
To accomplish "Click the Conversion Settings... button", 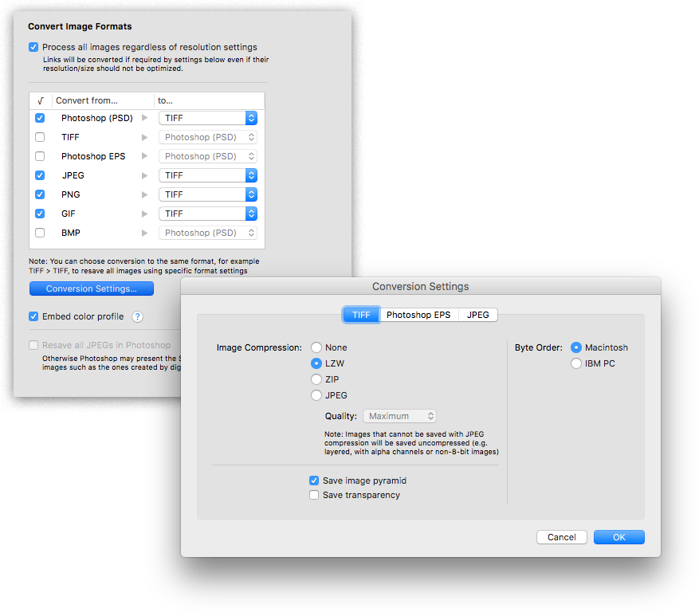I will coord(91,288).
